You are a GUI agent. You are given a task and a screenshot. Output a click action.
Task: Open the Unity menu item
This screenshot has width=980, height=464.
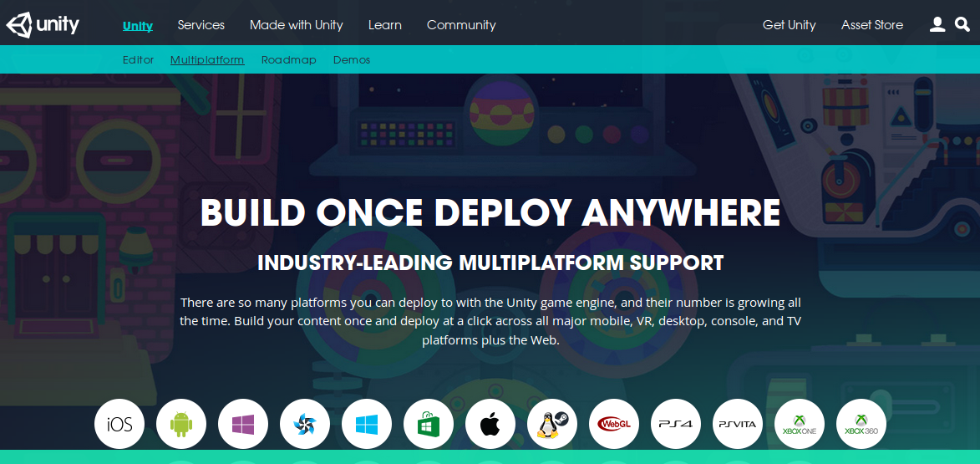click(138, 26)
